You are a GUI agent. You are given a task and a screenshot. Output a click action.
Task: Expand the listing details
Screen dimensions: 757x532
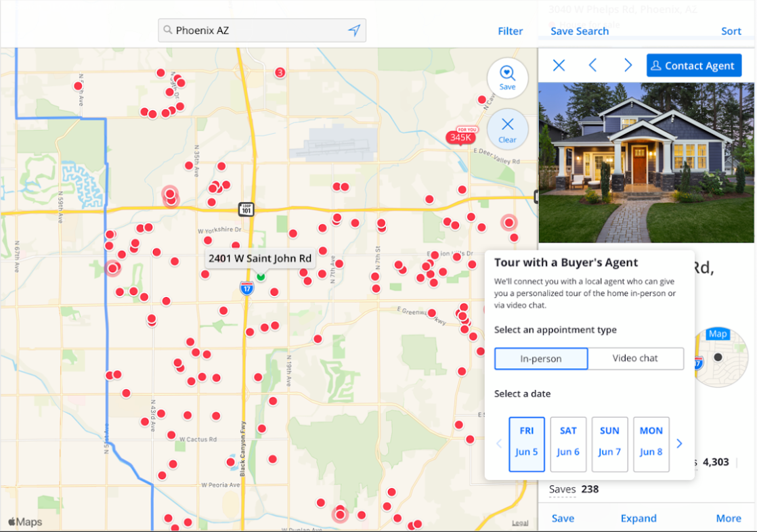pyautogui.click(x=639, y=518)
